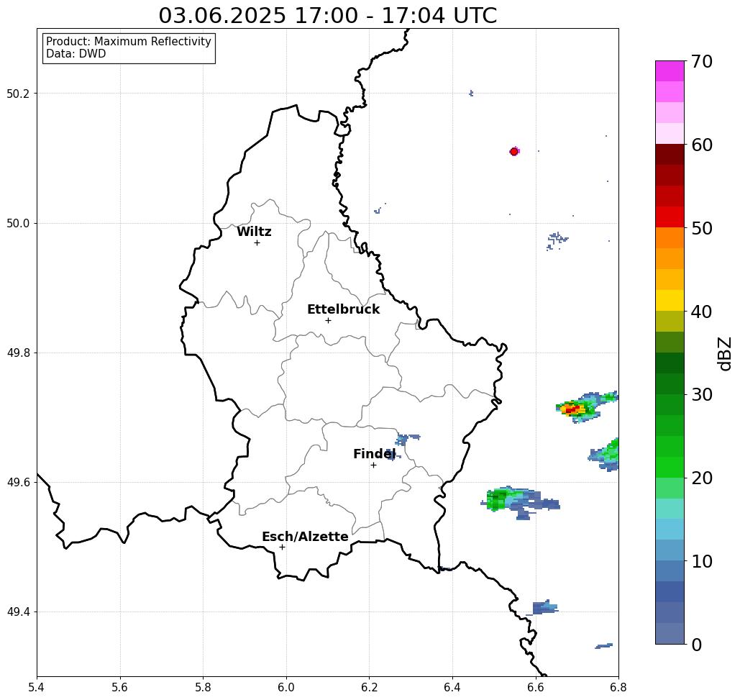The height and width of the screenshot is (700, 740).
Task: Click the latitude tick label "49.4"
Action: (x=18, y=612)
